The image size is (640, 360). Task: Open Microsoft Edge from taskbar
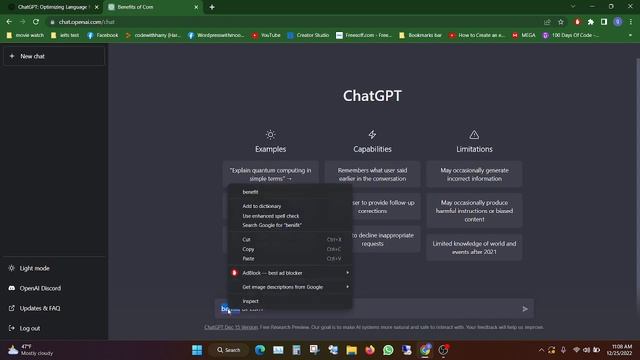click(x=260, y=350)
